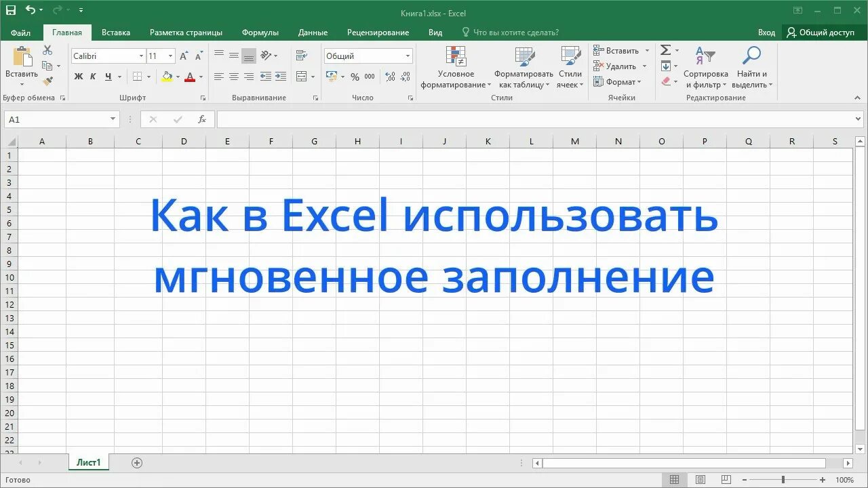Increase indent icon in alignment group

[281, 77]
